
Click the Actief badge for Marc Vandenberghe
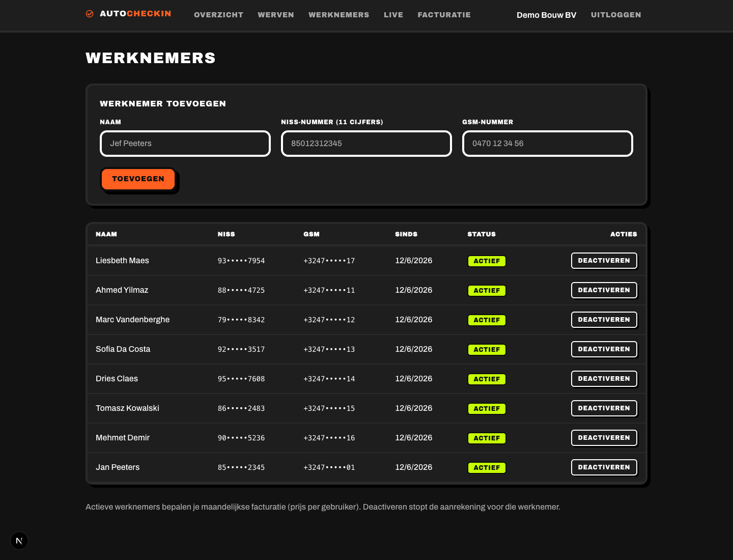pos(487,320)
